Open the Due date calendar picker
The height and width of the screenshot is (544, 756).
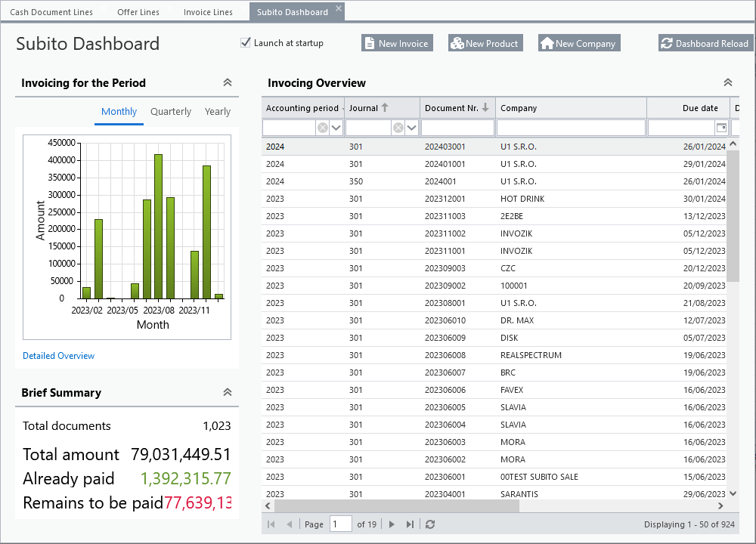click(721, 128)
